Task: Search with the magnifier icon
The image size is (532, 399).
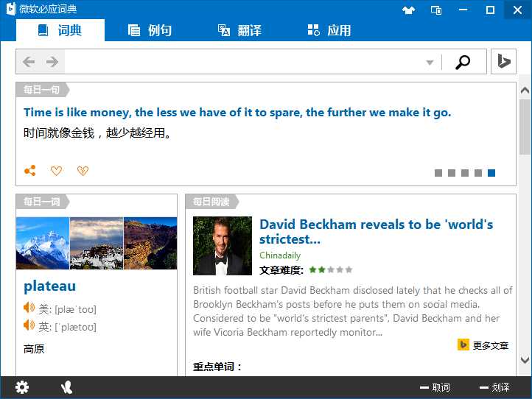Action: click(463, 62)
